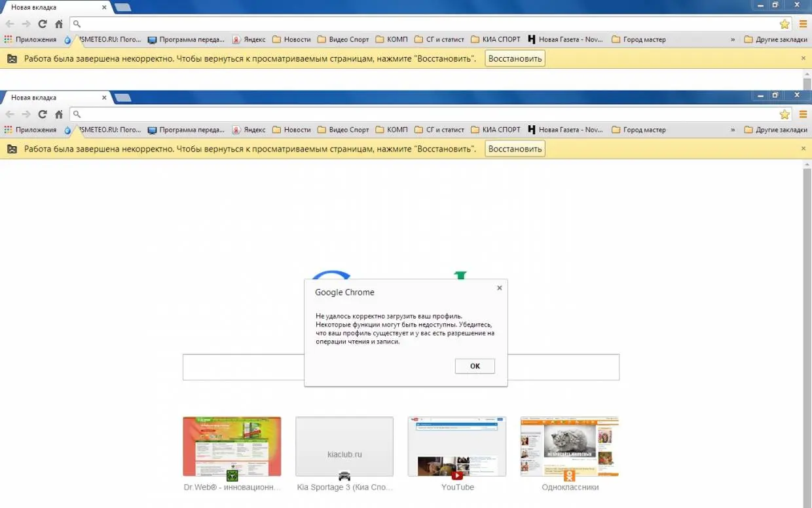Select Новая вкладка tab in the lower window
Screen dimensions: 812x508
click(58, 98)
